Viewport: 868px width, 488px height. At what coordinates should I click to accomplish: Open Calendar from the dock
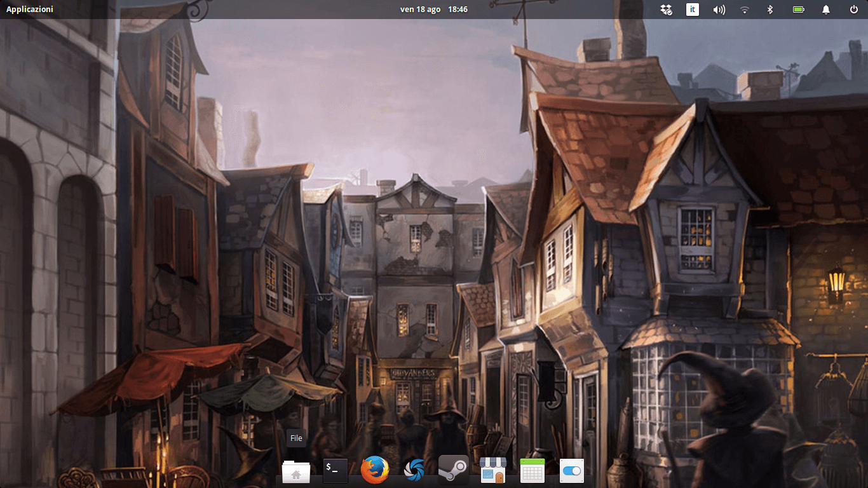(532, 471)
